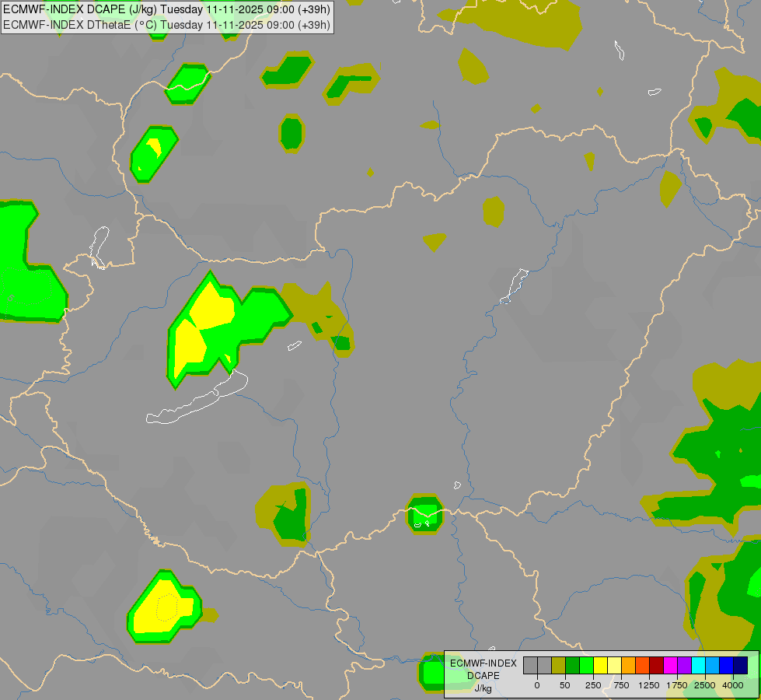Image resolution: width=761 pixels, height=700 pixels.
Task: Select the navy legend swatch
Action: (x=741, y=666)
